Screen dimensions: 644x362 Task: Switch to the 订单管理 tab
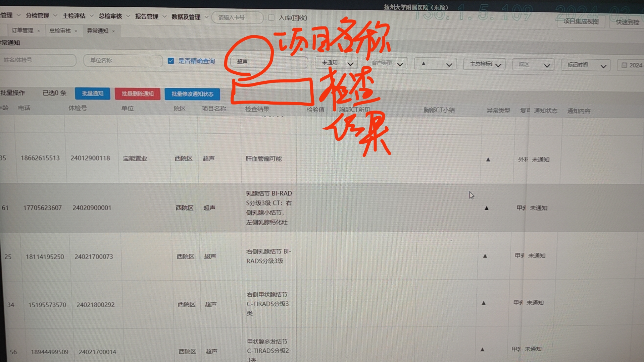(x=22, y=31)
